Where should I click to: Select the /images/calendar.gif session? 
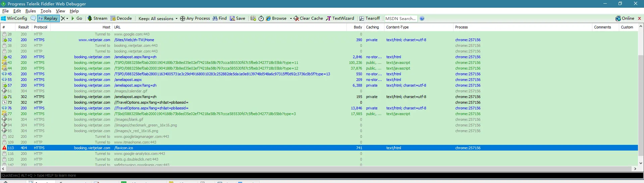click(319, 91)
